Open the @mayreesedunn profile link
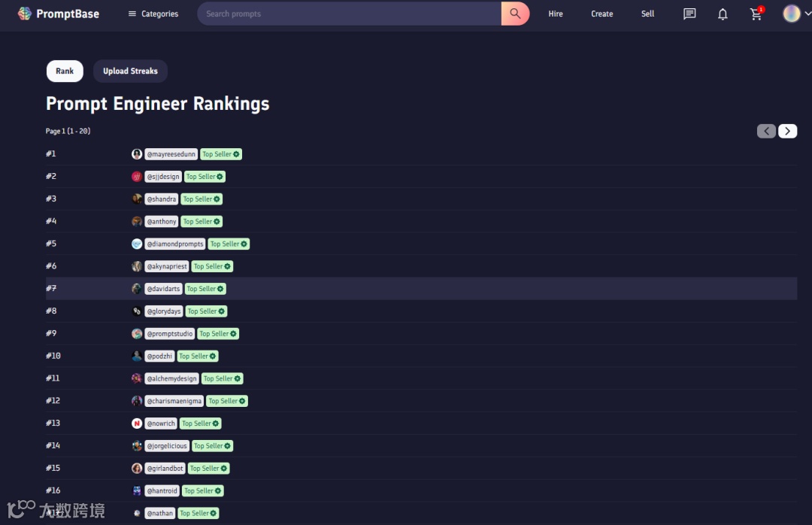The width and height of the screenshot is (812, 525). point(171,154)
